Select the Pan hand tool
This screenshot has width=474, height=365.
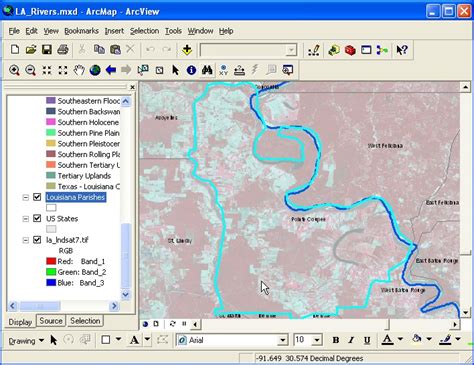(x=79, y=70)
